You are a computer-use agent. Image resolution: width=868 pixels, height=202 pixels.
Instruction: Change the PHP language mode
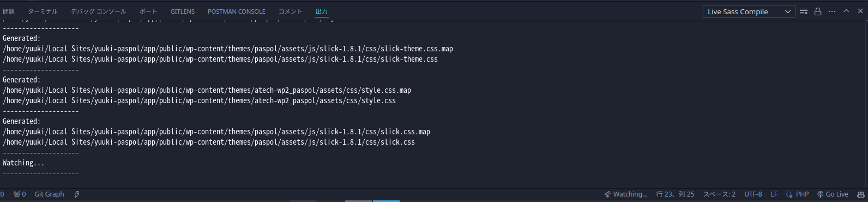[797, 194]
